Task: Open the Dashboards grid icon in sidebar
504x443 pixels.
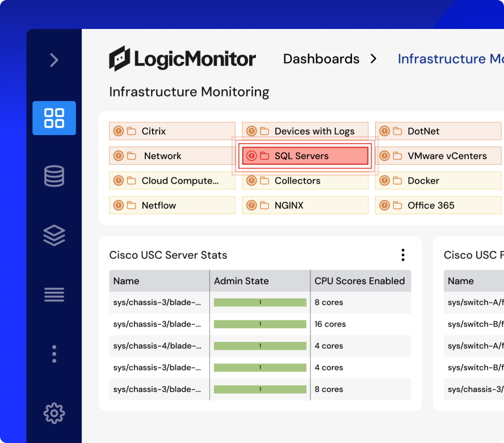Action: (54, 118)
